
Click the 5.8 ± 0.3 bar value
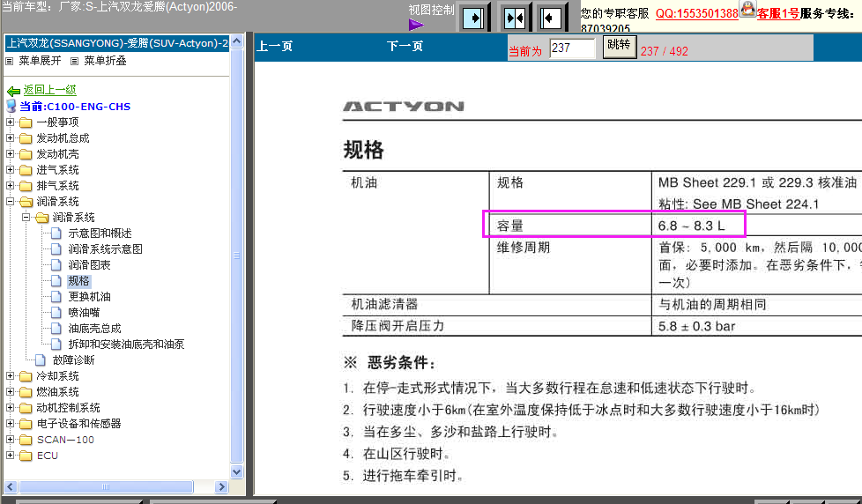click(696, 327)
